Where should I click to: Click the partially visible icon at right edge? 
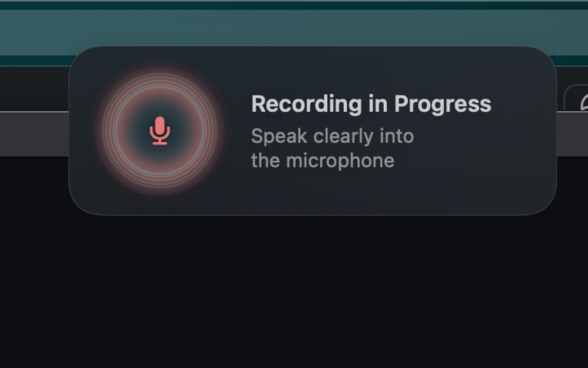(584, 103)
